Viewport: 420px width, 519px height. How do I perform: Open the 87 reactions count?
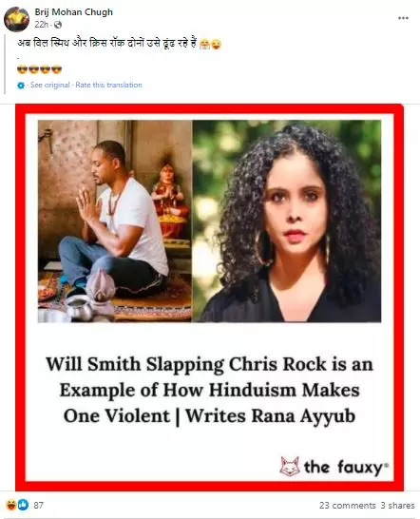(x=38, y=505)
